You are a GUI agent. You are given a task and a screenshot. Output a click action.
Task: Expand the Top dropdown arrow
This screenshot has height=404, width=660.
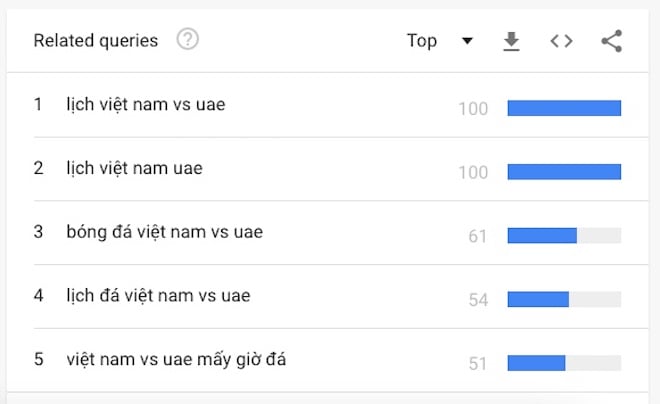467,41
